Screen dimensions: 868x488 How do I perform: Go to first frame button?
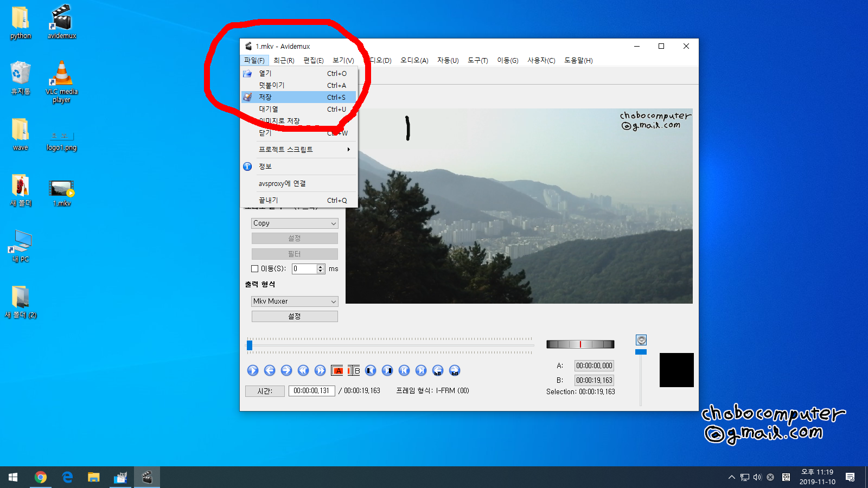(404, 370)
